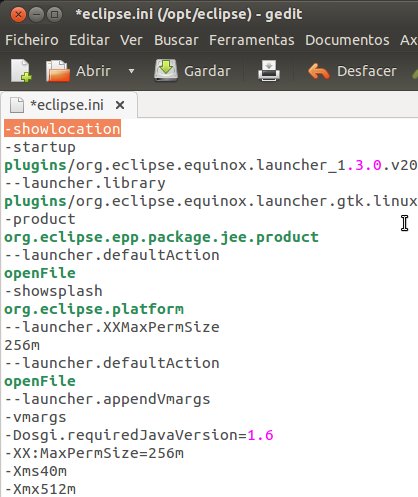
Task: Click the first --launcher.defaultAction line
Action: 112,255
